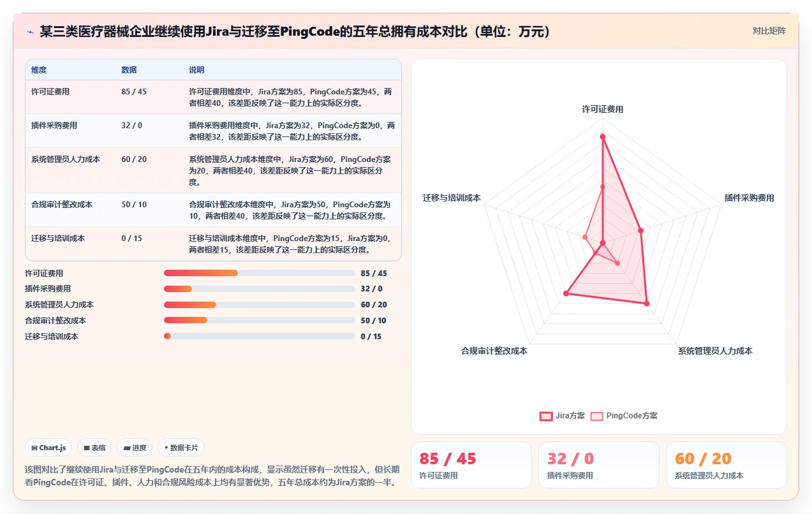
Task: Click Jira data point on 系统管理员人力成本 axis
Action: click(x=647, y=304)
